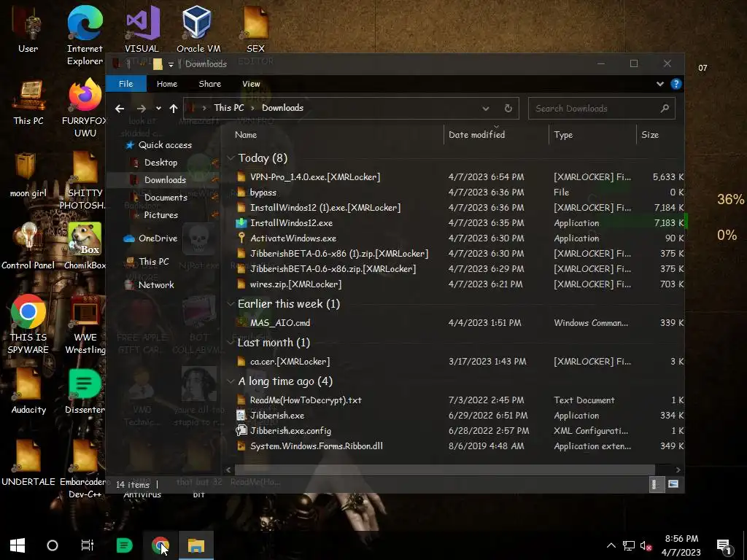The width and height of the screenshot is (747, 560).
Task: Select Documents in navigation pane
Action: (x=159, y=198)
